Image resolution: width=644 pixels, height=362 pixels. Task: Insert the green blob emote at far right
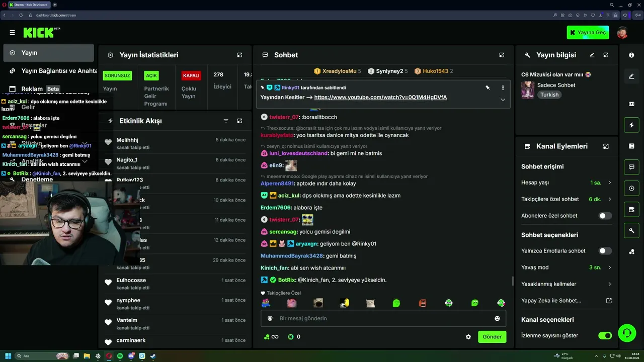click(501, 303)
